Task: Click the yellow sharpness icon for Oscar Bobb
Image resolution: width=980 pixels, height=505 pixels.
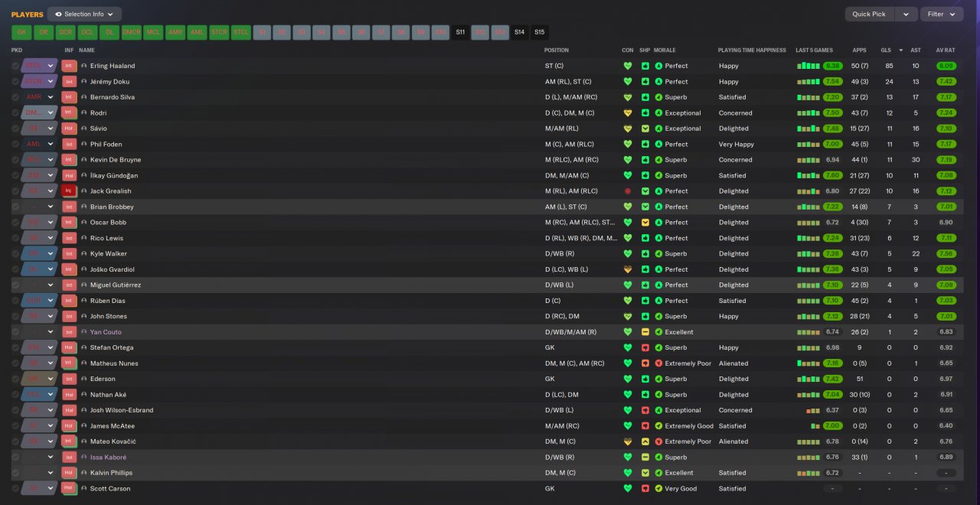Action: tap(645, 223)
